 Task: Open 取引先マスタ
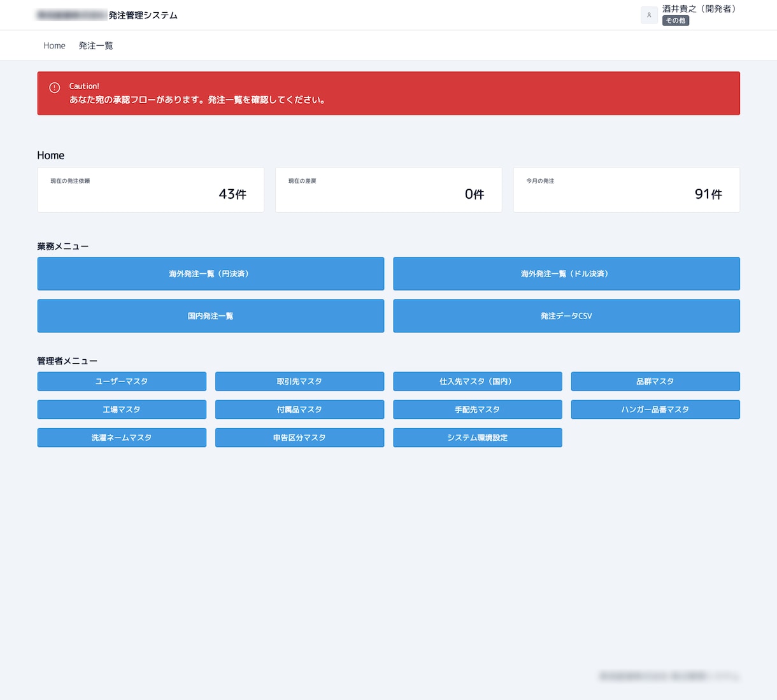pos(299,382)
